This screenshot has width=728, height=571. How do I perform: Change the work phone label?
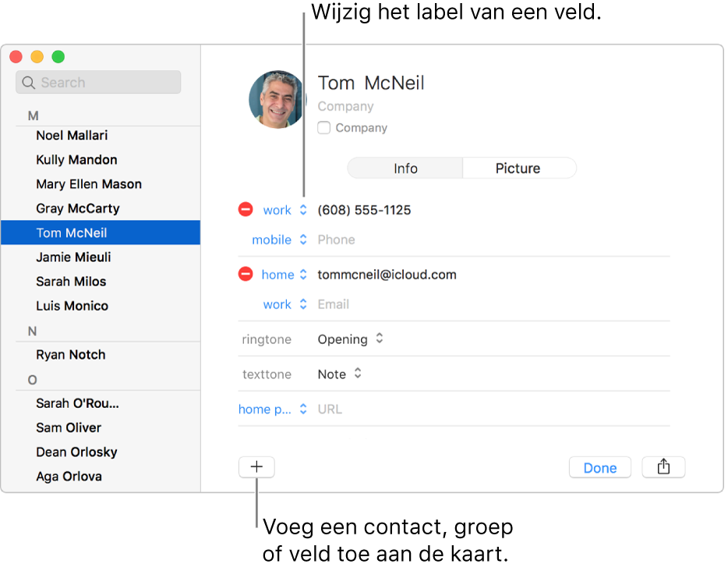click(284, 210)
